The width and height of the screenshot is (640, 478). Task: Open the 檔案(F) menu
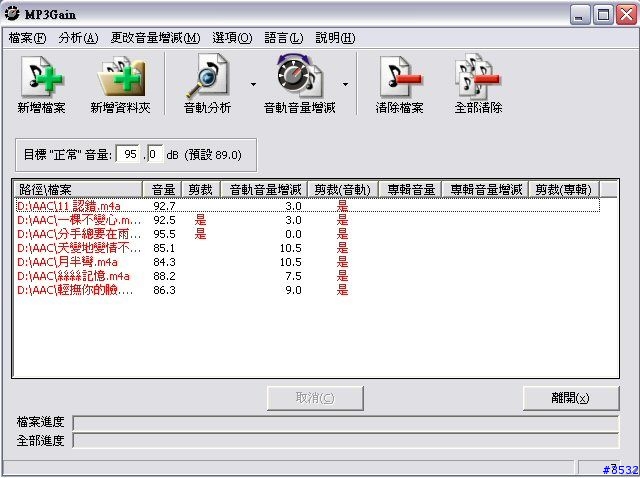coord(27,38)
